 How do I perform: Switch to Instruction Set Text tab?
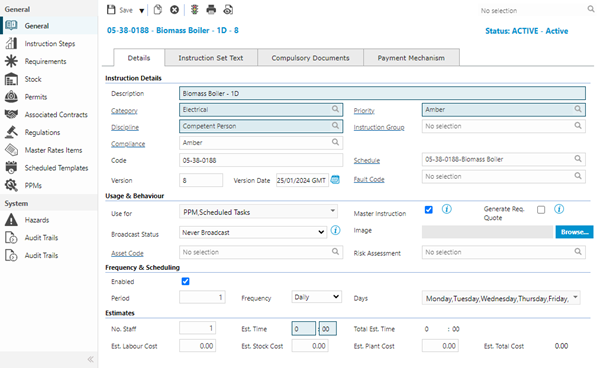pyautogui.click(x=211, y=58)
